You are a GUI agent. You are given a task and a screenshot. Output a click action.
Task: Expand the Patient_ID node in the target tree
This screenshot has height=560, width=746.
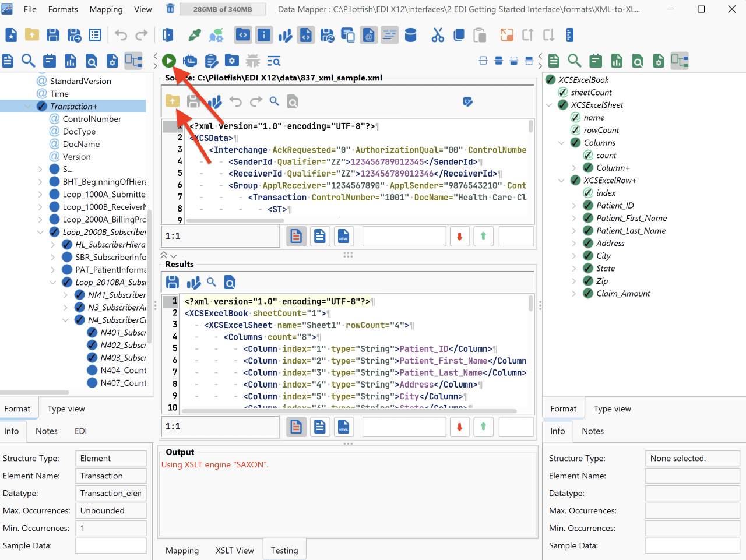[573, 206]
